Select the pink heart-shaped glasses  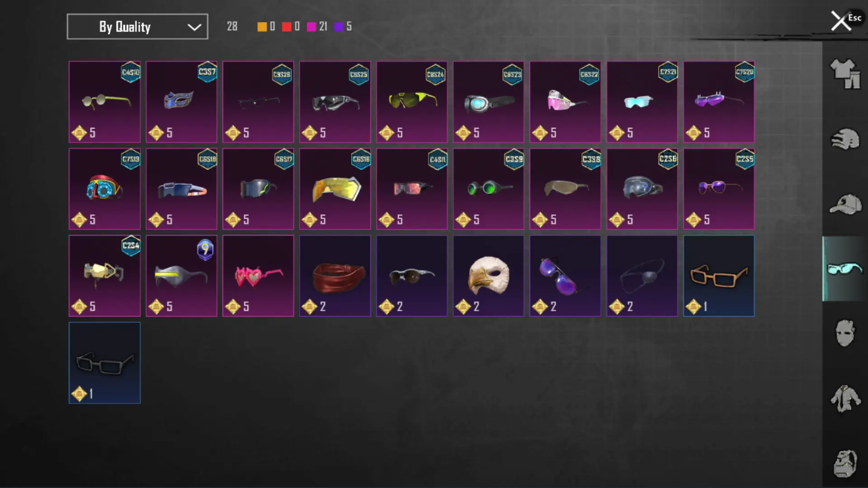[x=258, y=276]
